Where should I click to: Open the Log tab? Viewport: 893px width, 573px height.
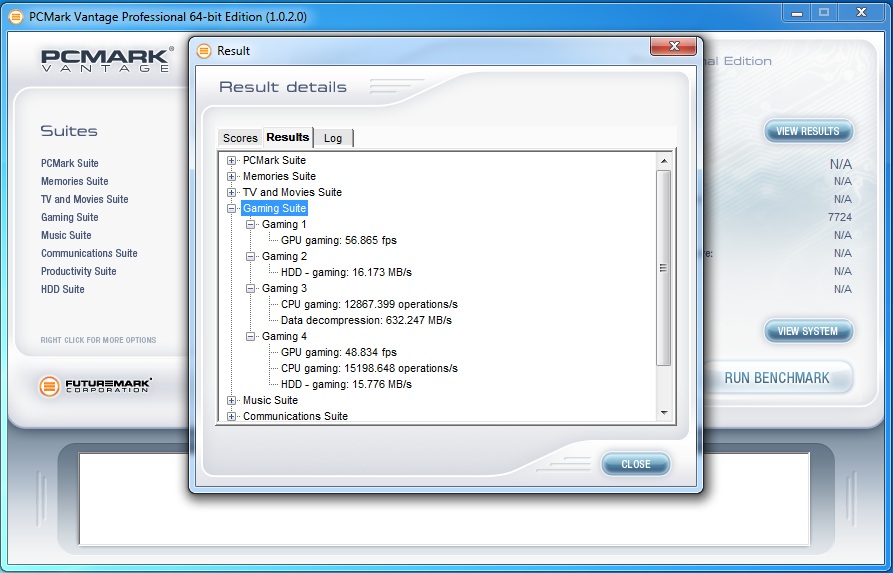(x=333, y=138)
